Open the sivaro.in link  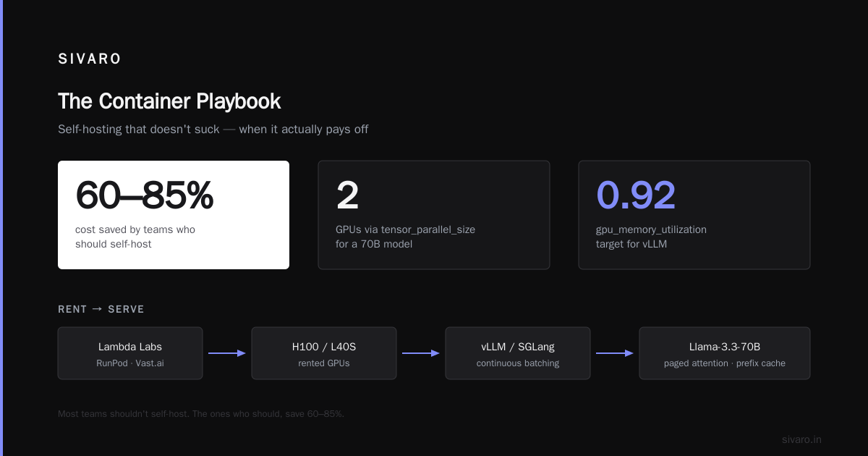801,439
